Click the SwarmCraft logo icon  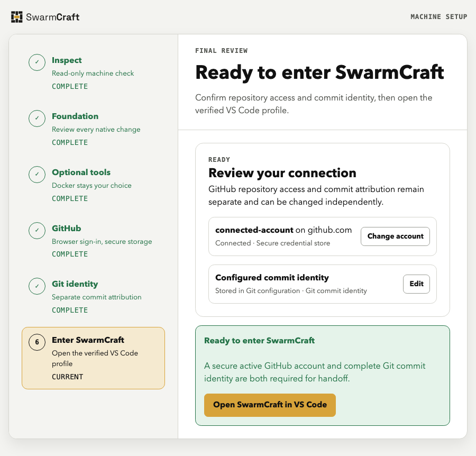(x=17, y=17)
